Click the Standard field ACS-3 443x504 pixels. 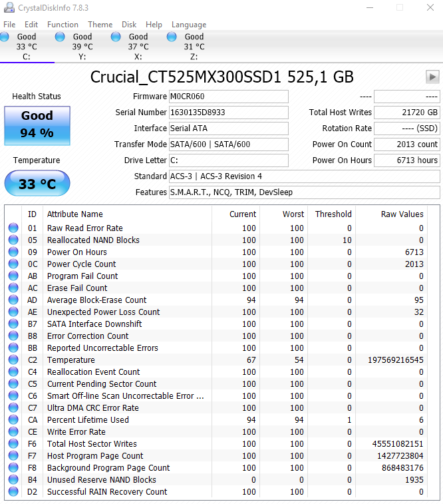click(305, 176)
